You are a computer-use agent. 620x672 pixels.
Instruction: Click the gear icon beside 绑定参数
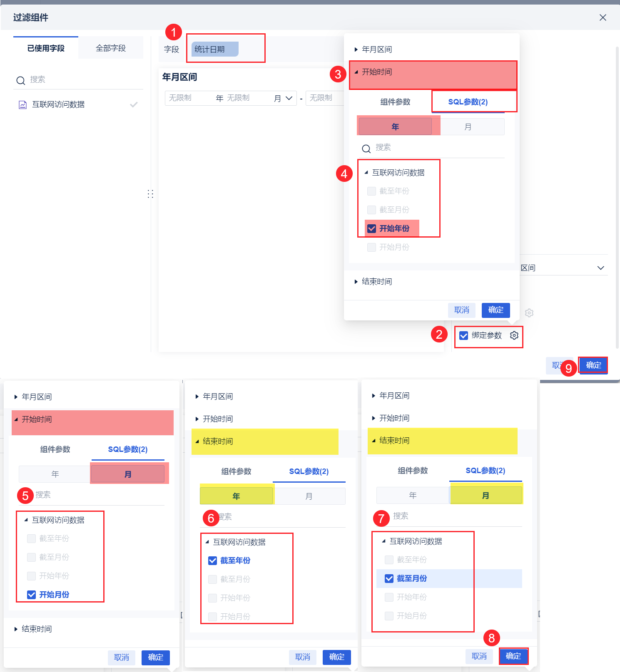tap(514, 335)
